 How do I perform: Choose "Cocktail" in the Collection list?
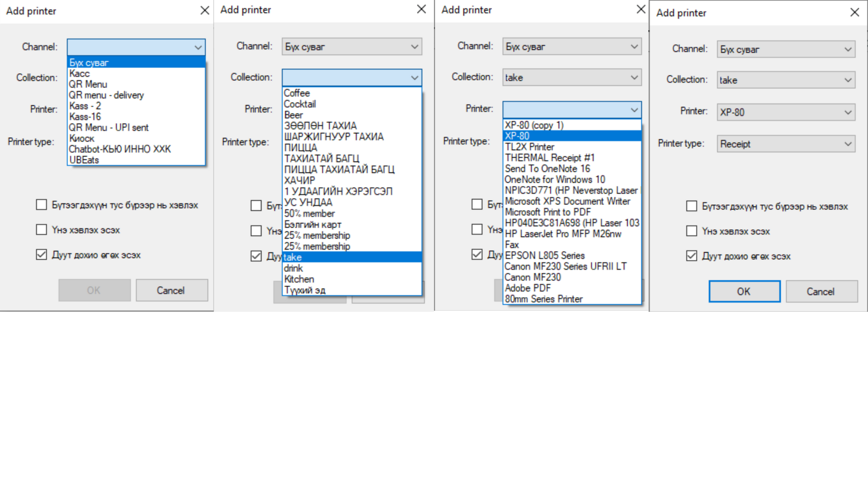[x=300, y=104]
